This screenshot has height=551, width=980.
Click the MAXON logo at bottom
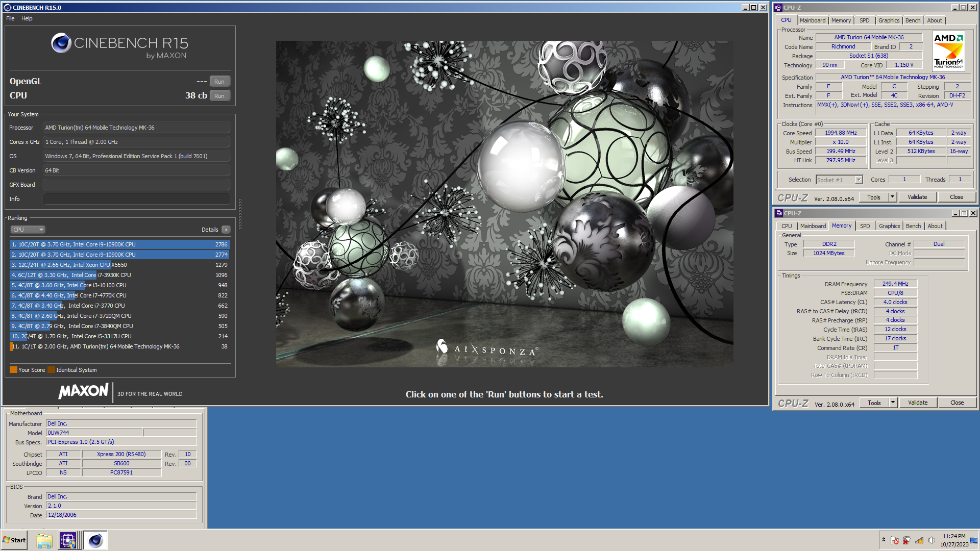click(x=83, y=391)
